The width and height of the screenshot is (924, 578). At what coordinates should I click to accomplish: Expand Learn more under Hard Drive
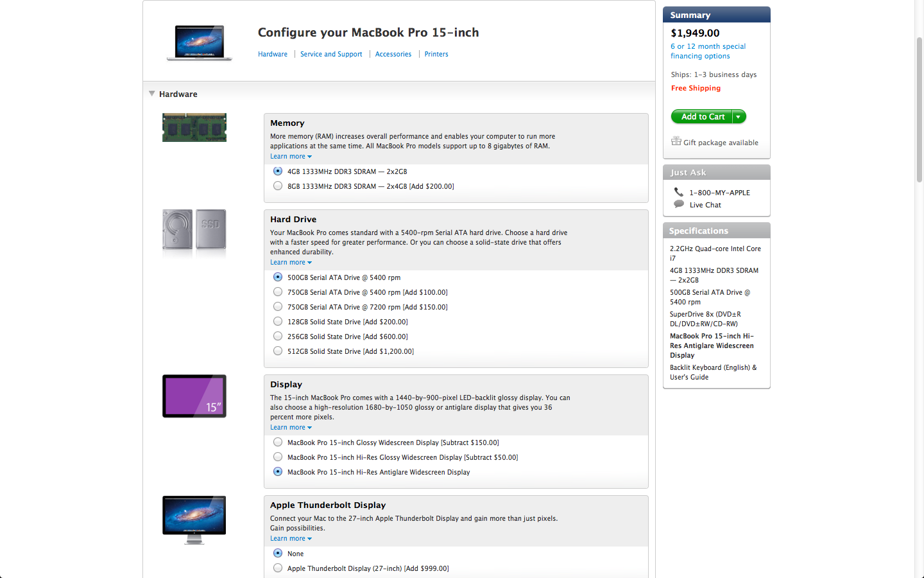coord(291,263)
